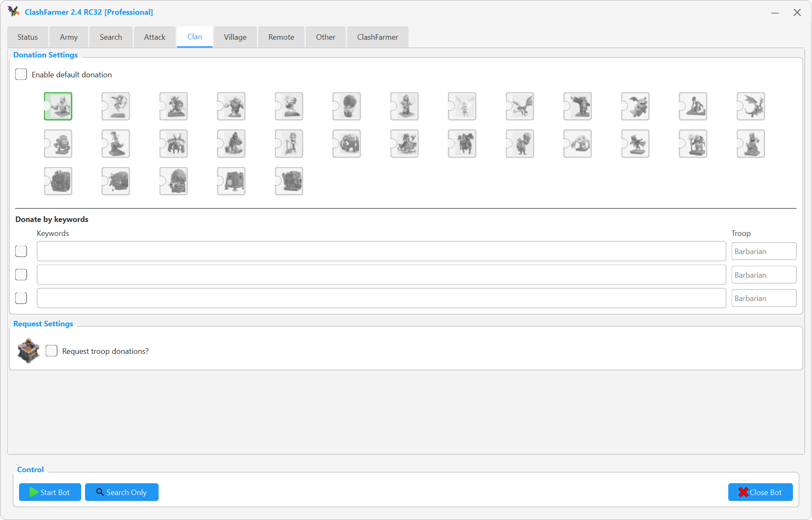
Task: Select the Miner troop icon
Action: point(693,106)
